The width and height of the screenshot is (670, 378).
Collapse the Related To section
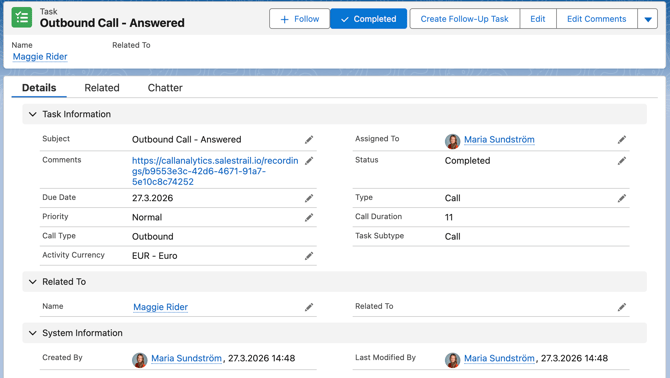pyautogui.click(x=32, y=281)
